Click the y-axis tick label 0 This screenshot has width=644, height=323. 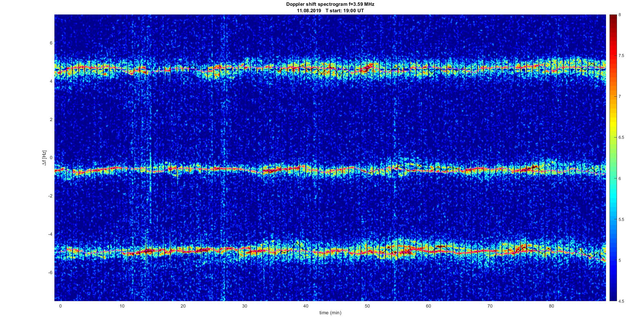tap(51, 158)
